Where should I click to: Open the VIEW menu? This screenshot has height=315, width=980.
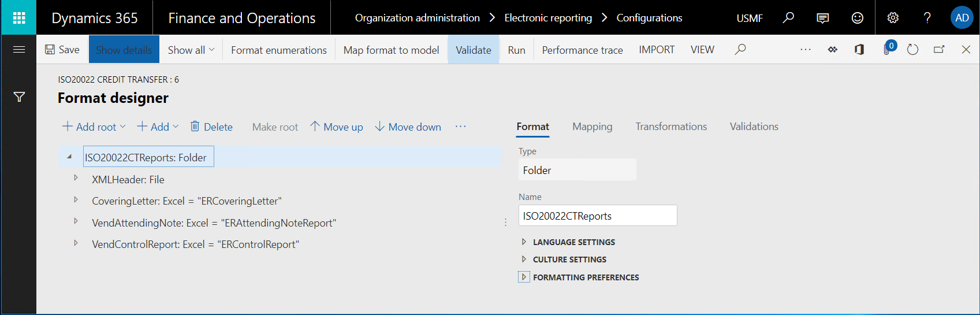pyautogui.click(x=702, y=50)
